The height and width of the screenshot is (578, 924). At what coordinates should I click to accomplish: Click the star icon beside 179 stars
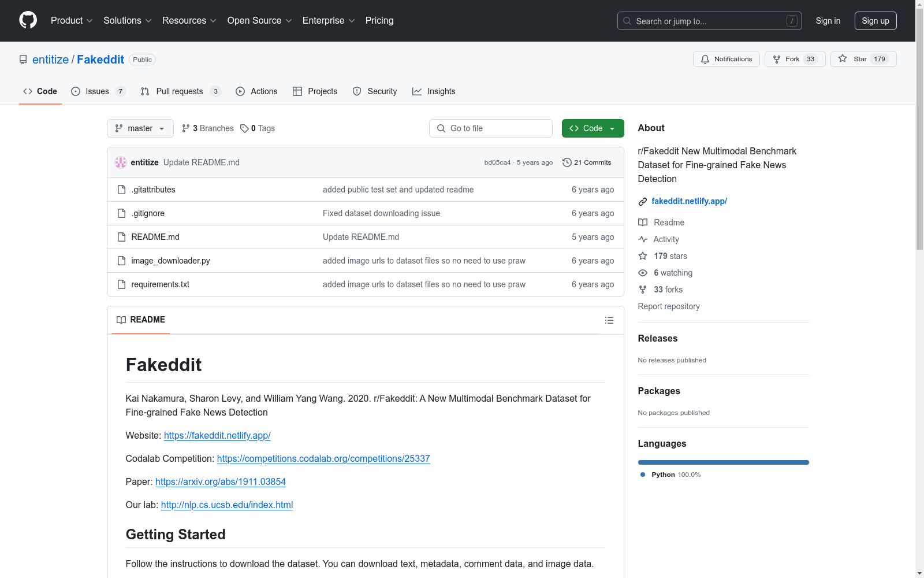point(643,256)
